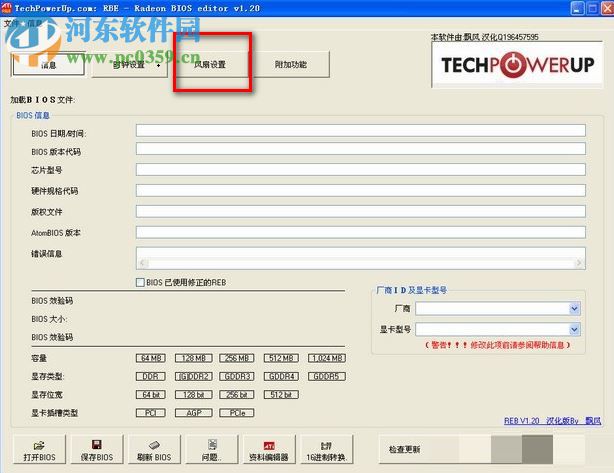Toggle BIOS 已使用修正的REB checkbox

tap(140, 282)
